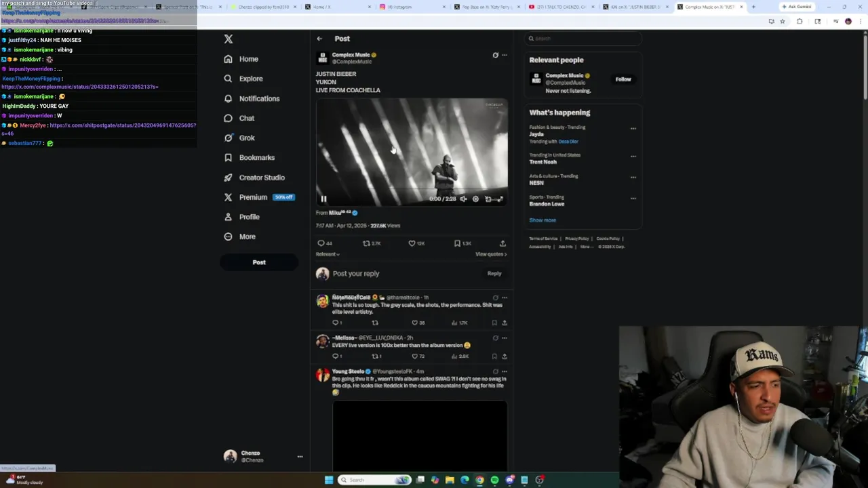This screenshot has width=868, height=488.
Task: Pause the Justin Bieber video
Action: click(x=323, y=199)
